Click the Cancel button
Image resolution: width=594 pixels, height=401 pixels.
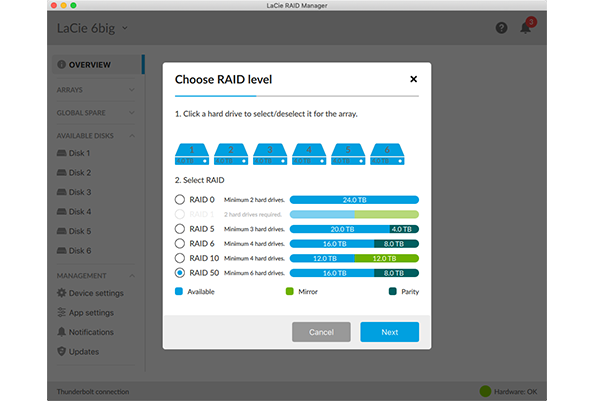pyautogui.click(x=321, y=332)
